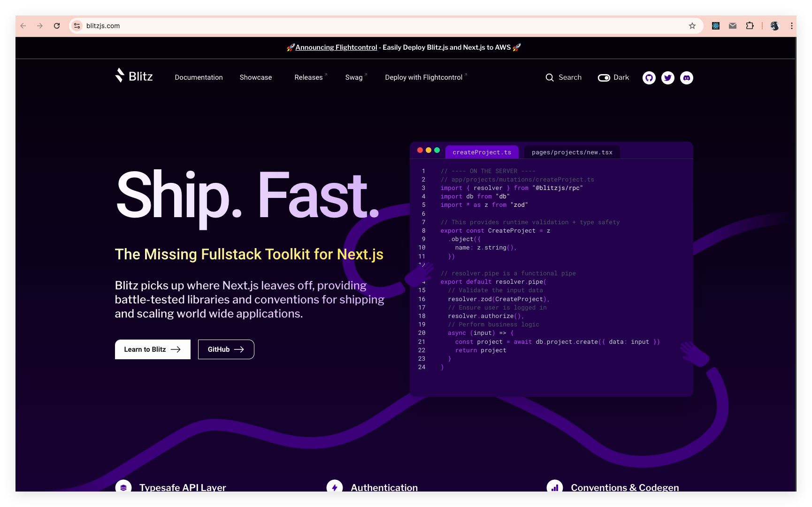The height and width of the screenshot is (507, 812).
Task: Click the Authentication heading
Action: click(x=384, y=487)
